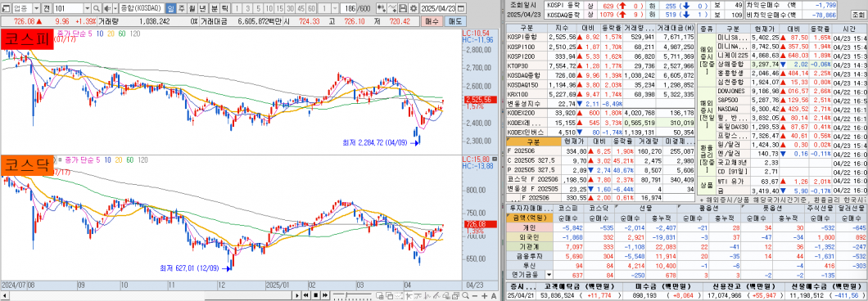This screenshot has height=301, width=868.
Task: Choose the 1 interval button
Action: click(237, 8)
